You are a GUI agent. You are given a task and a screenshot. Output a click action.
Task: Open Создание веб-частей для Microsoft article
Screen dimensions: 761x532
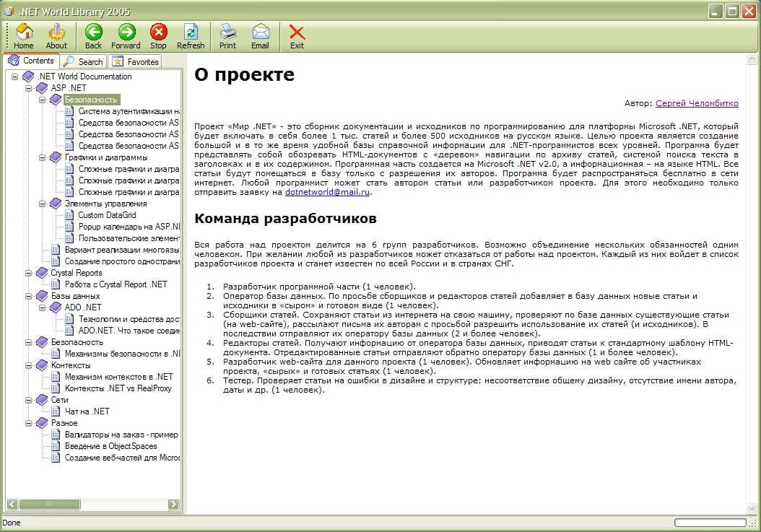[x=122, y=458]
